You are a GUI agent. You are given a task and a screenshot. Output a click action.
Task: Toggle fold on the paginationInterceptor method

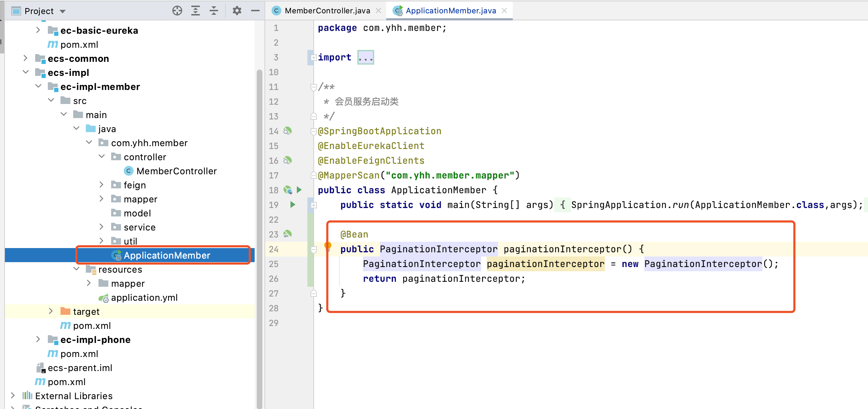(x=314, y=249)
